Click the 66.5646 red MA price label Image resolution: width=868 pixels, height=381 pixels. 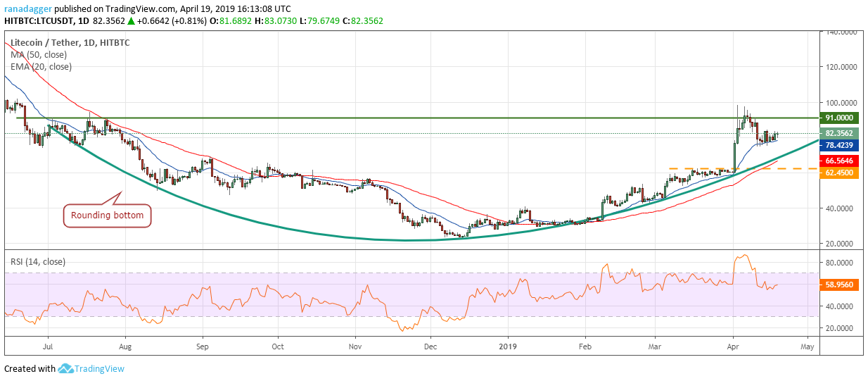click(x=838, y=161)
